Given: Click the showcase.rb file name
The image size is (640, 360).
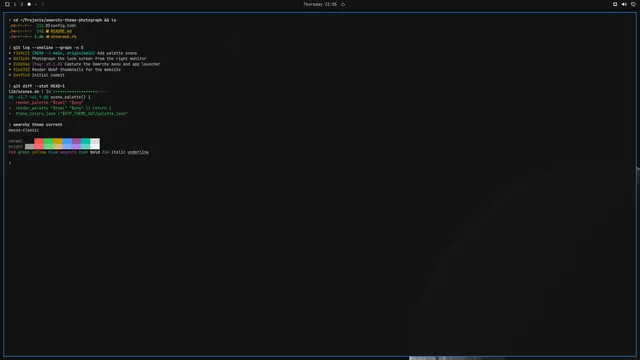Looking at the screenshot, I should click(63, 36).
